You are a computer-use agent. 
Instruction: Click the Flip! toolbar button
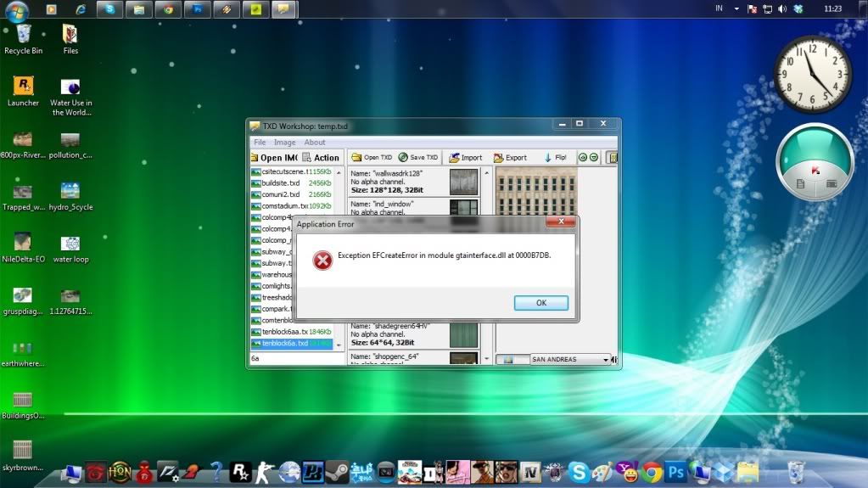[555, 158]
